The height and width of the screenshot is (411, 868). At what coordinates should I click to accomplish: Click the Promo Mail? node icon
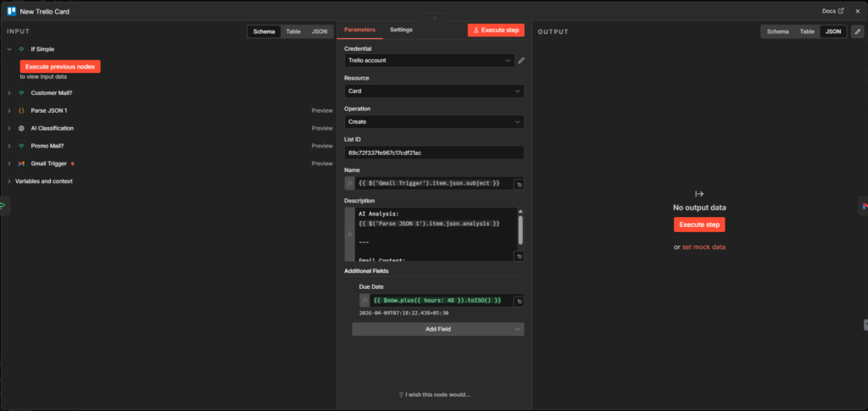point(21,146)
